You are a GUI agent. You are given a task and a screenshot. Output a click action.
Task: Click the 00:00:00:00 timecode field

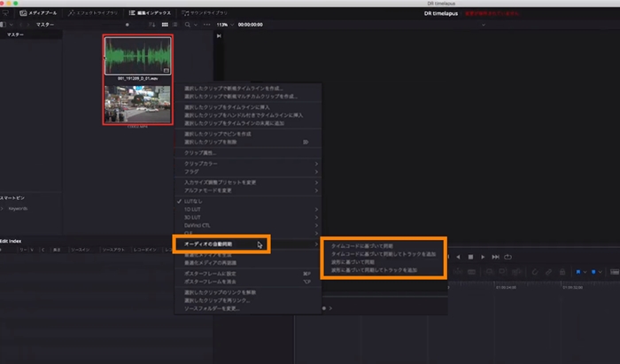point(251,25)
